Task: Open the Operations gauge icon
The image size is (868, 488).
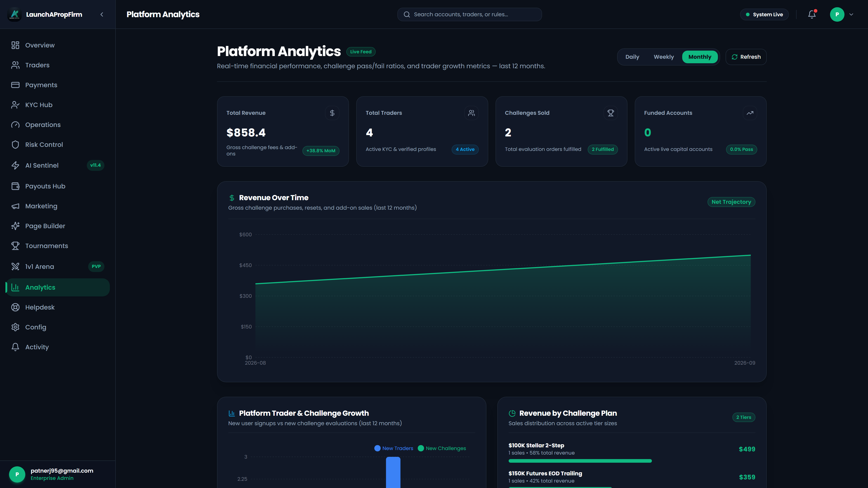Action: pyautogui.click(x=15, y=125)
